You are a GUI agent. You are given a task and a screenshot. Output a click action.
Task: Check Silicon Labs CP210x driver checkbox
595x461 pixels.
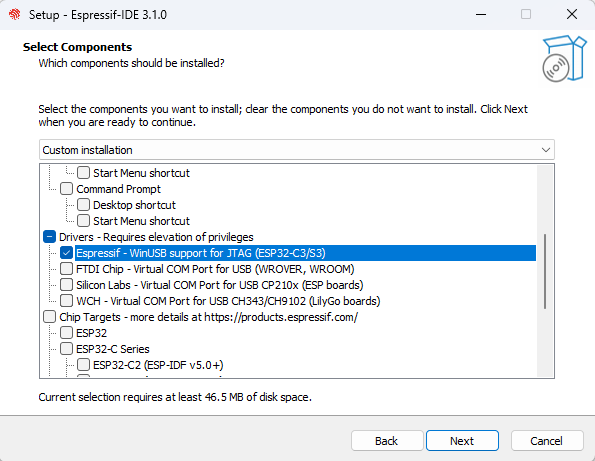pos(66,285)
